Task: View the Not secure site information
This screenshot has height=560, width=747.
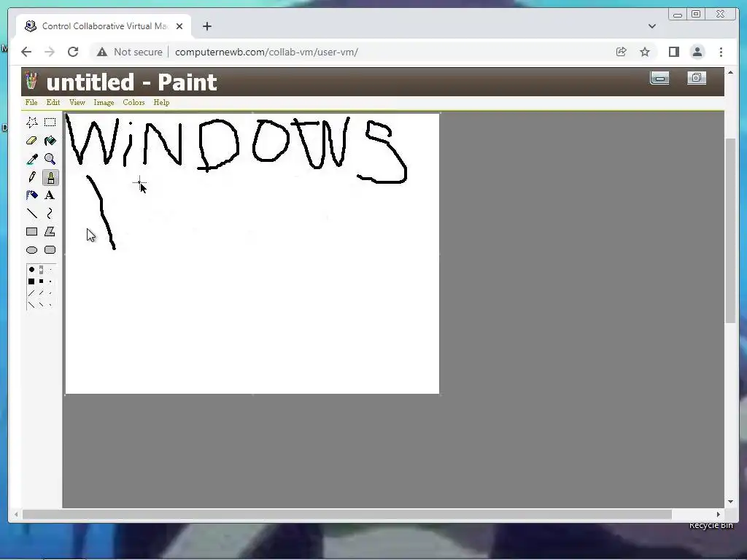Action: pyautogui.click(x=130, y=52)
